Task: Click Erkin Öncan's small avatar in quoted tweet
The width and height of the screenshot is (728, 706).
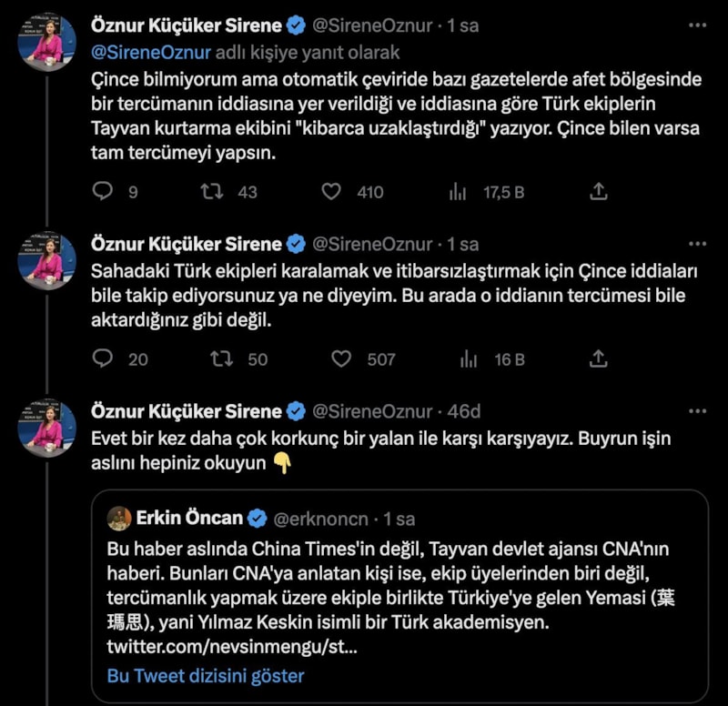Action: 119,519
